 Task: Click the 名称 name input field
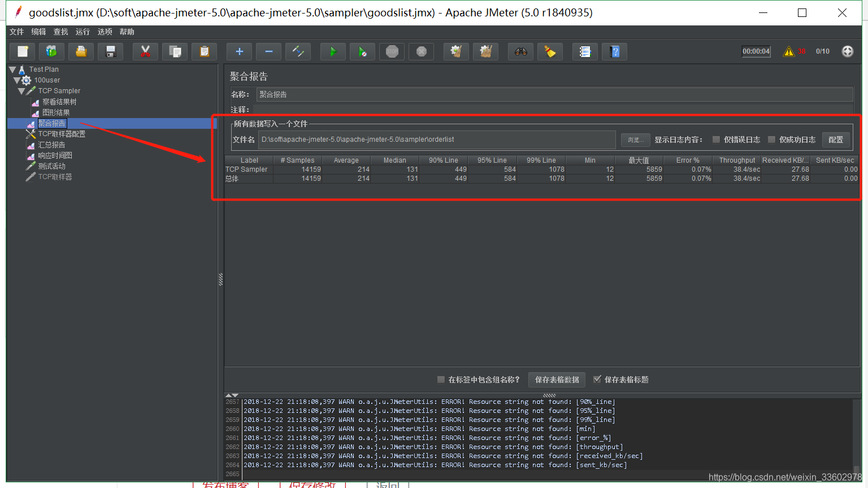(x=554, y=94)
